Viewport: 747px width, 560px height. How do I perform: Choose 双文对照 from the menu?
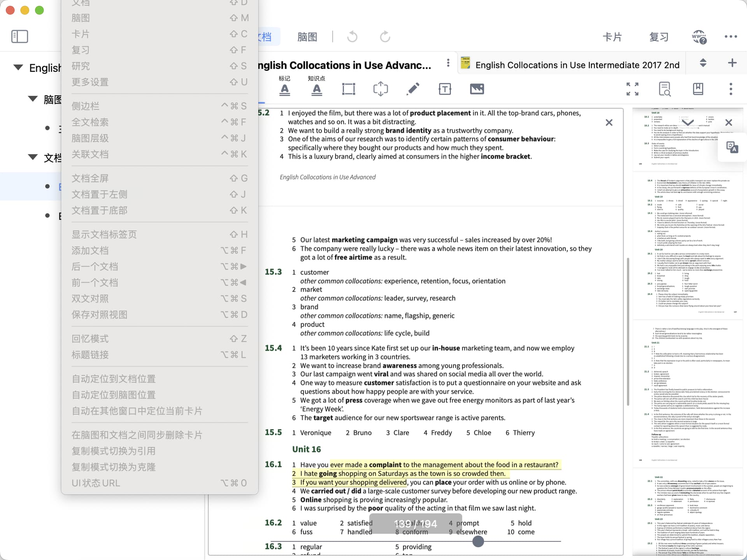(x=90, y=299)
